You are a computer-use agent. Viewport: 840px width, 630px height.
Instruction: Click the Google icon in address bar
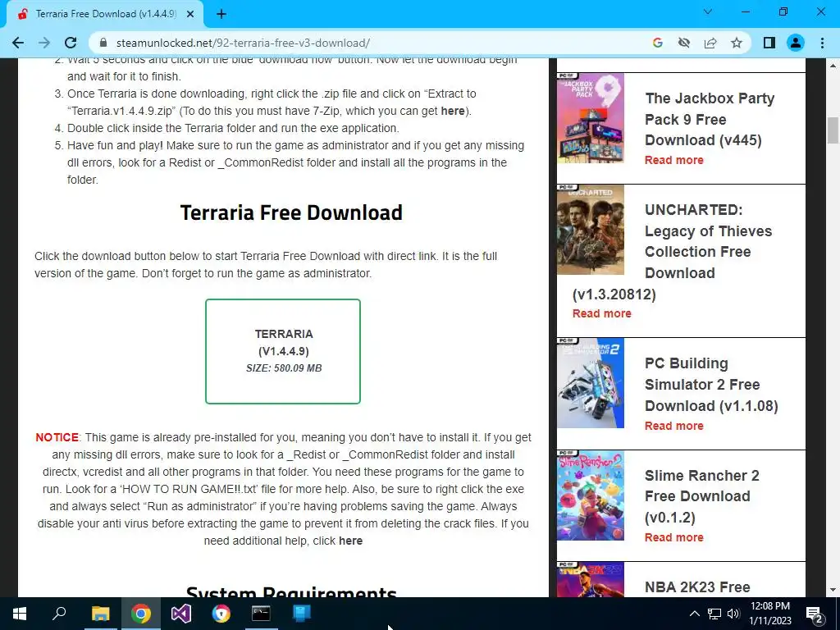click(x=657, y=43)
